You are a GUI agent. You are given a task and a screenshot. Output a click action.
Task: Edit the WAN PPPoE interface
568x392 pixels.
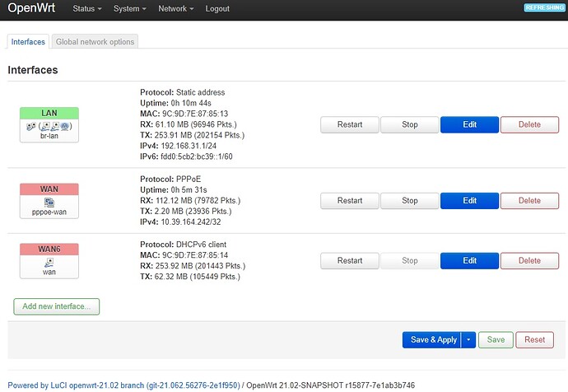469,201
